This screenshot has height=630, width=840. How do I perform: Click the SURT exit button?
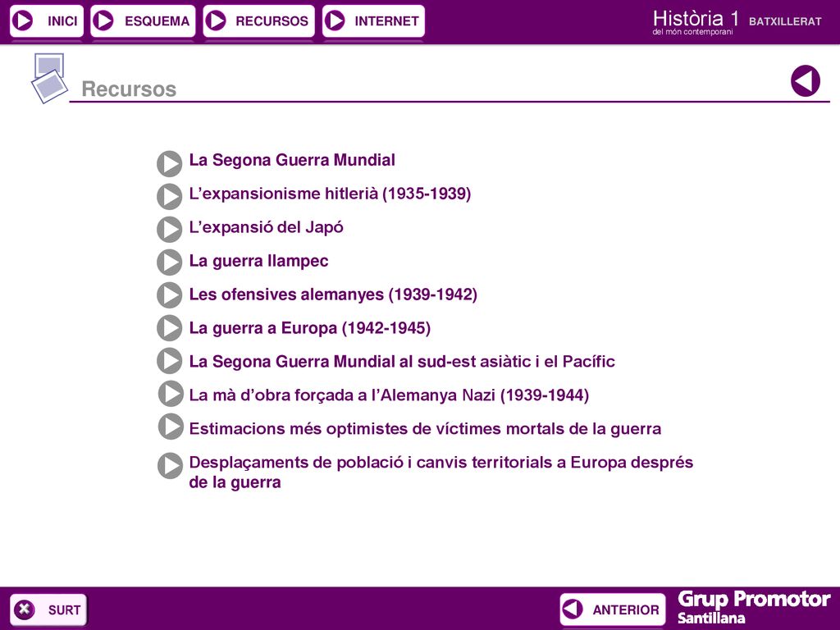coord(48,609)
